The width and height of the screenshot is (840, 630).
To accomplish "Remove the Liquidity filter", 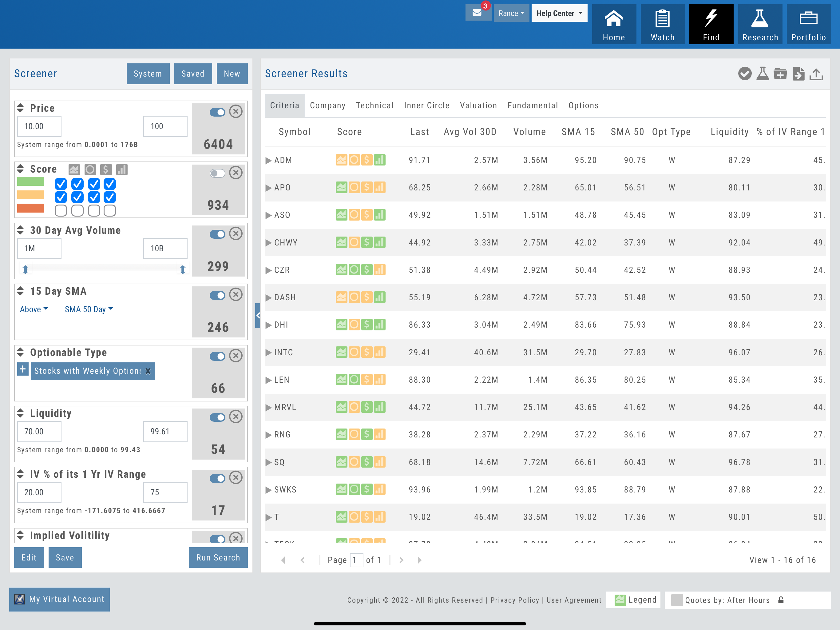I will pos(236,417).
